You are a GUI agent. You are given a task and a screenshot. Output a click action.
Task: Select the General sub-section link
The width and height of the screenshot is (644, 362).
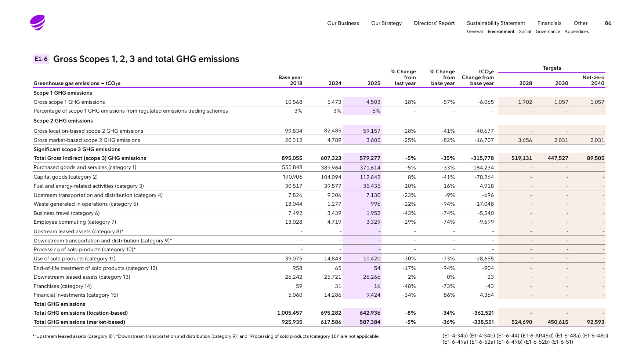(x=475, y=32)
